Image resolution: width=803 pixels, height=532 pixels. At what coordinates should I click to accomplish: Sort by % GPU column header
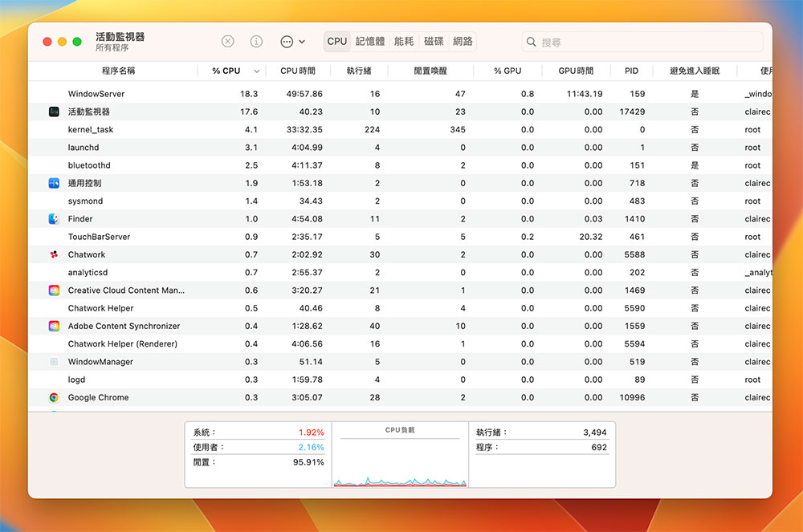(x=507, y=71)
